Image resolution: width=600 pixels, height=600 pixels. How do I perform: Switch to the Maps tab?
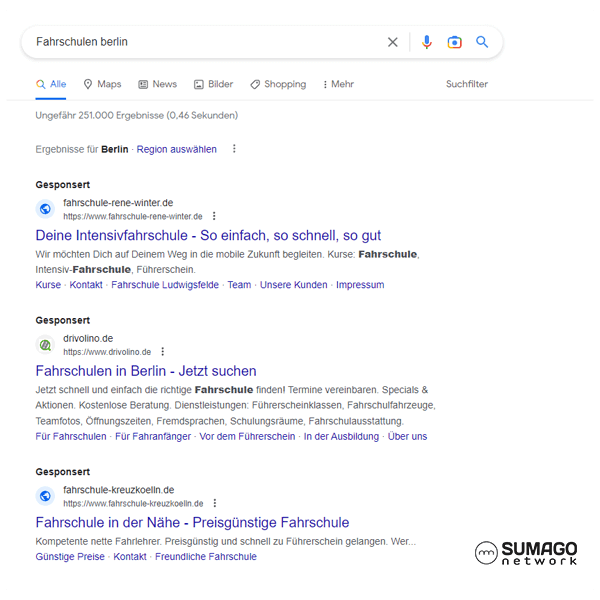coord(103,84)
